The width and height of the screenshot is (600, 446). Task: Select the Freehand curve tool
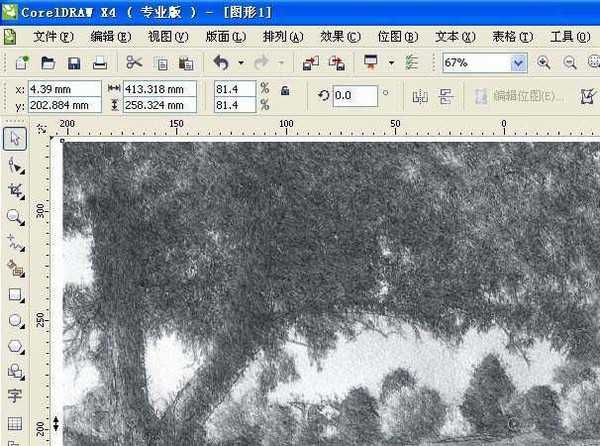(16, 243)
